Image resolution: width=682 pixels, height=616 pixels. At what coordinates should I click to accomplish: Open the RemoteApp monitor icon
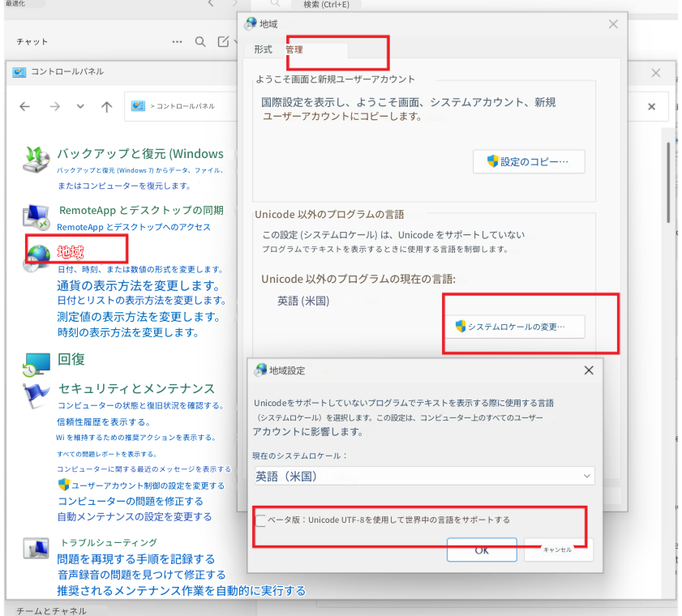tap(36, 216)
